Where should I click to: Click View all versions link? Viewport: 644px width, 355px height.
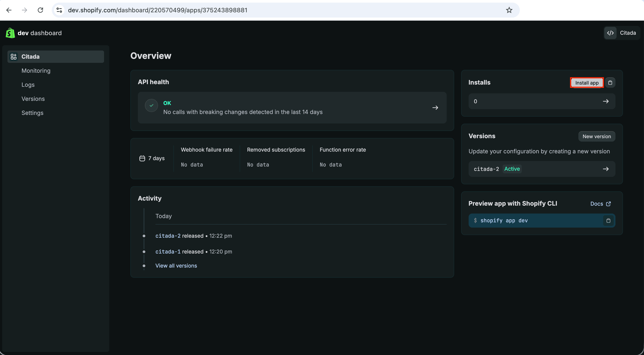176,266
